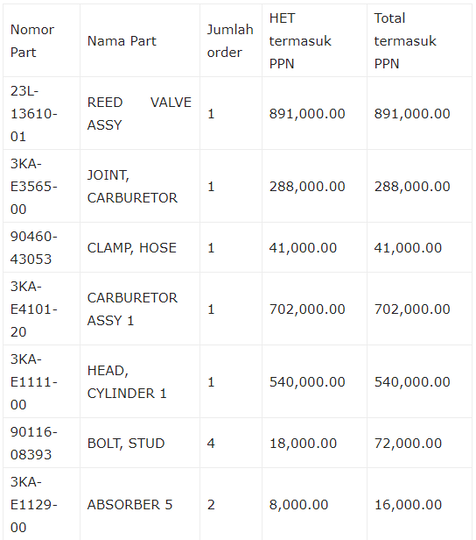Image resolution: width=476 pixels, height=540 pixels.
Task: Select the REED VALVE ASSY cell
Action: [139, 114]
